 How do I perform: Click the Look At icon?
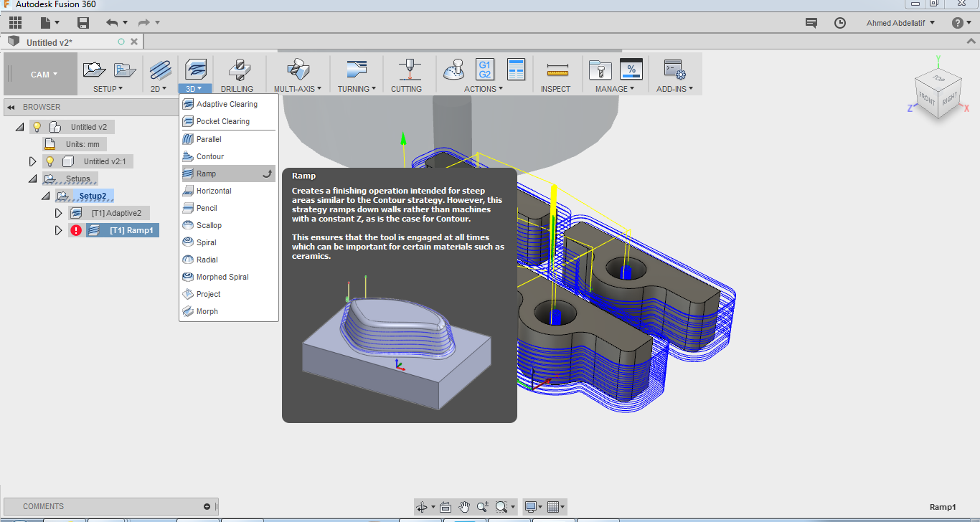click(x=445, y=506)
